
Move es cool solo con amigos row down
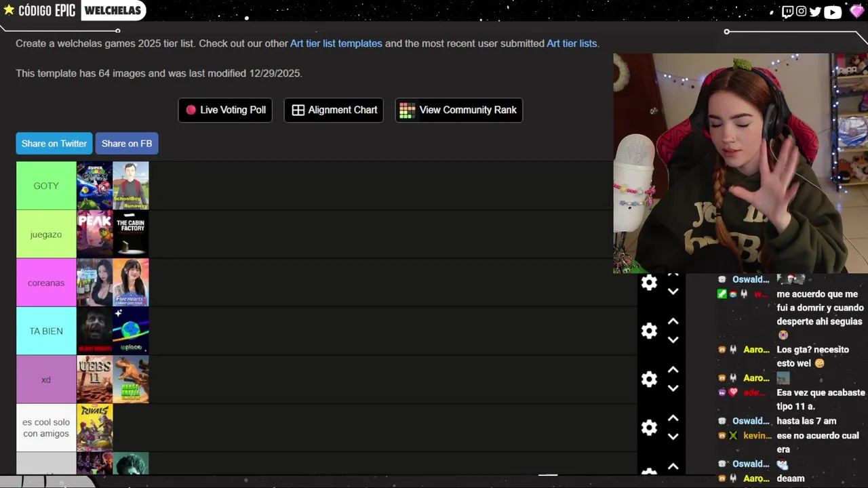(673, 437)
